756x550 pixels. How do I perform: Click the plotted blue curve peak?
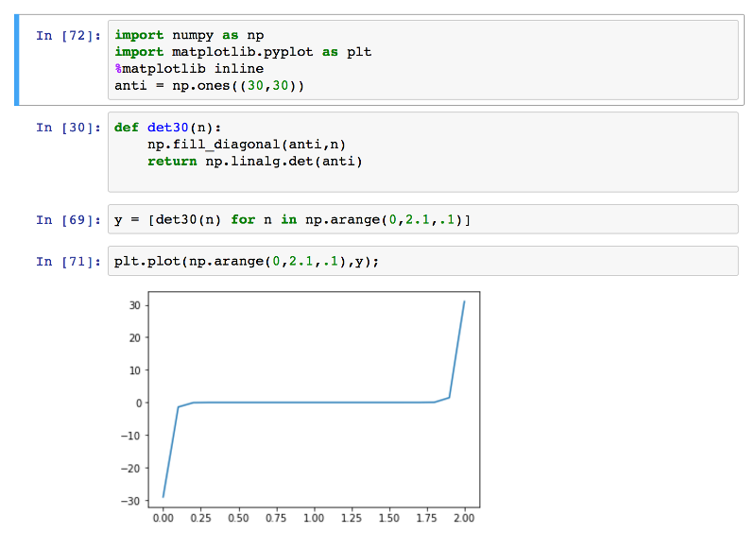pos(464,302)
